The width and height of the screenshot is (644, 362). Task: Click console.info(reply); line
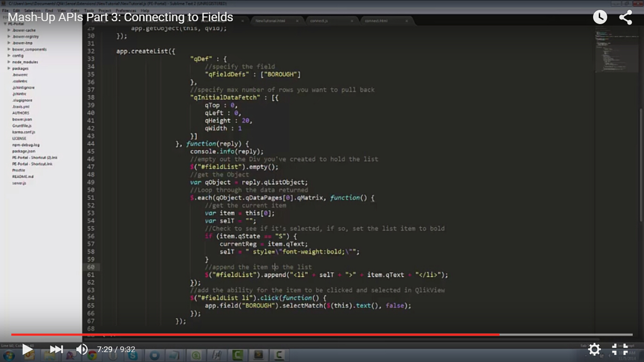(x=227, y=151)
